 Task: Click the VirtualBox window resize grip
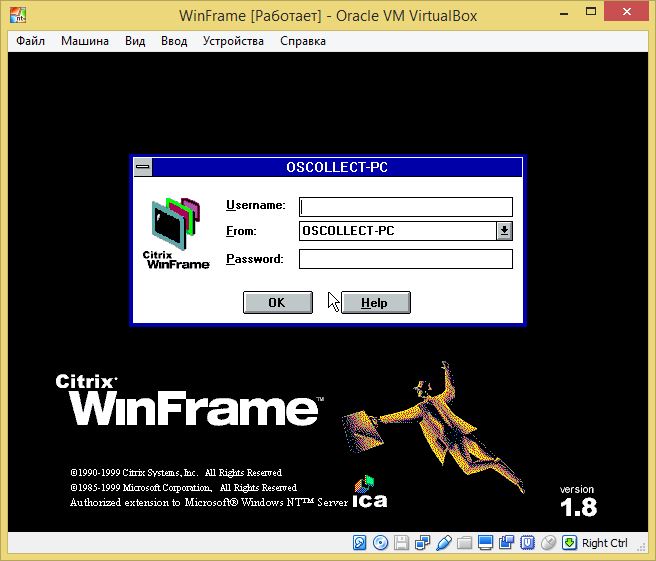pyautogui.click(x=641, y=546)
